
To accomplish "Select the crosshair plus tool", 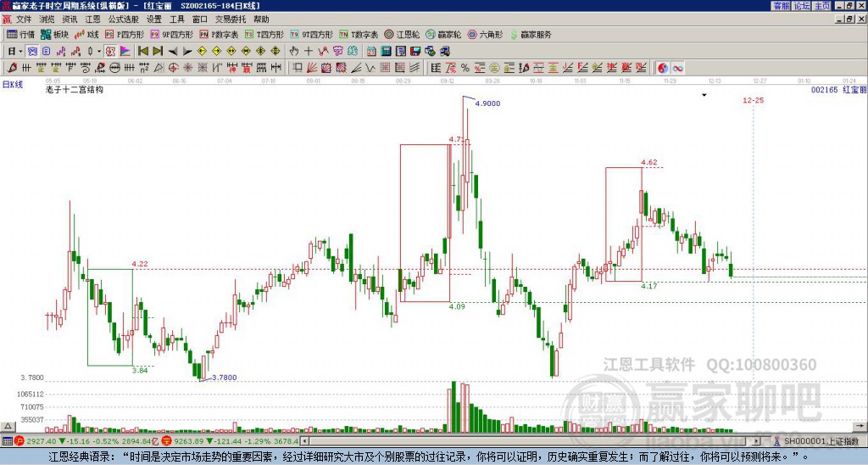I will click(309, 52).
